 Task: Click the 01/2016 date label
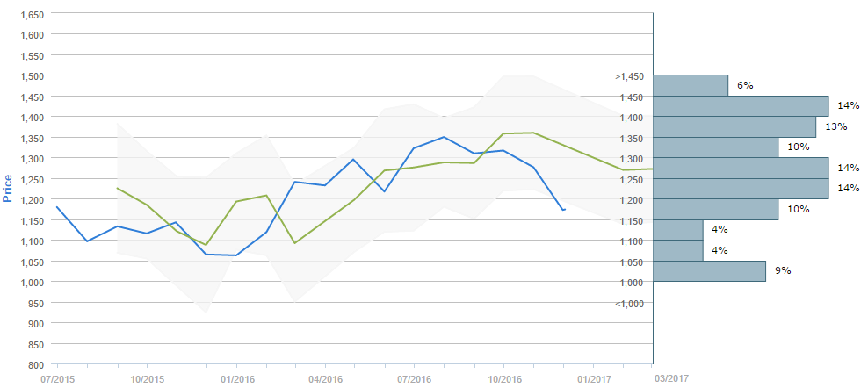pyautogui.click(x=236, y=378)
